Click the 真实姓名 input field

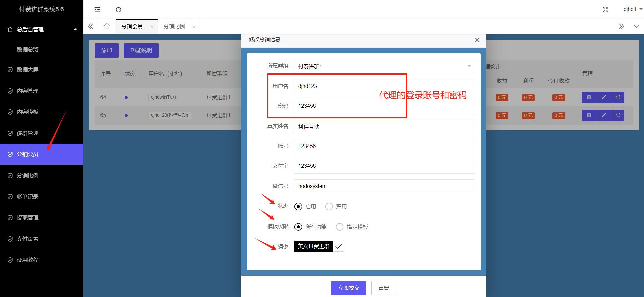[384, 127]
